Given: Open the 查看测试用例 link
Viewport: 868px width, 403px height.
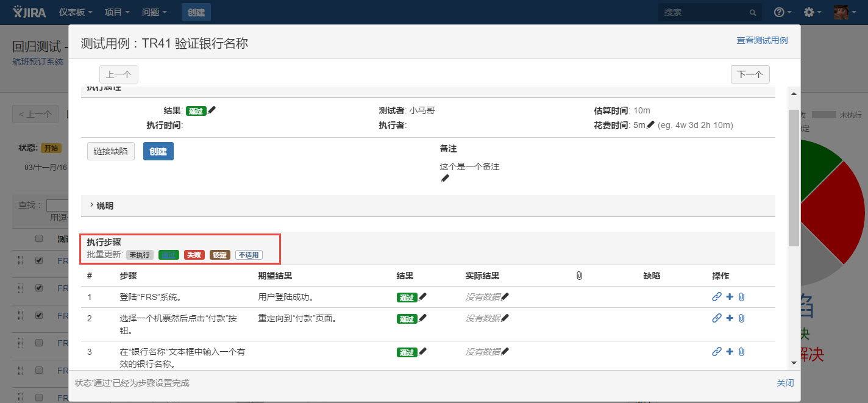Looking at the screenshot, I should pos(762,40).
